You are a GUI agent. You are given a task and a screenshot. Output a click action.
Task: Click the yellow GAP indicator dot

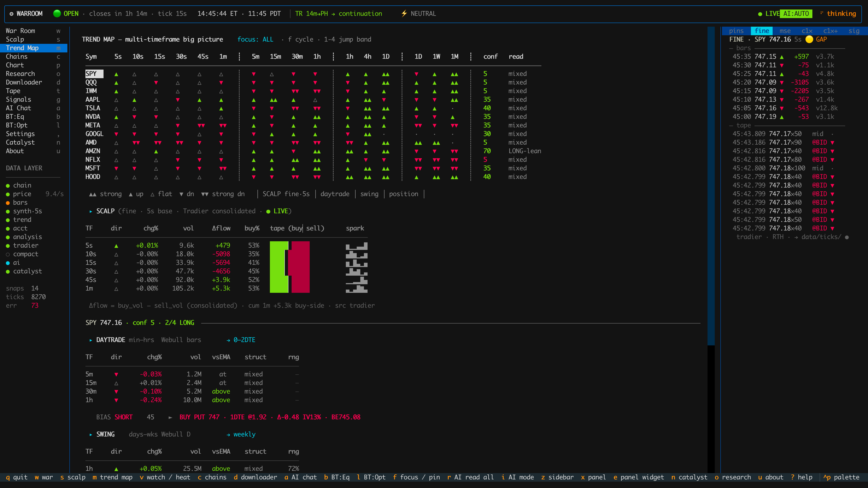click(809, 39)
